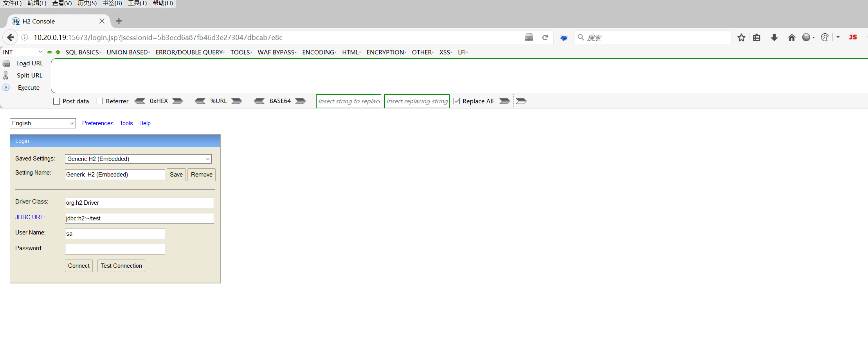Screen dimensions: 868x348
Task: Open the OTHER HackBar menu
Action: 423,52
